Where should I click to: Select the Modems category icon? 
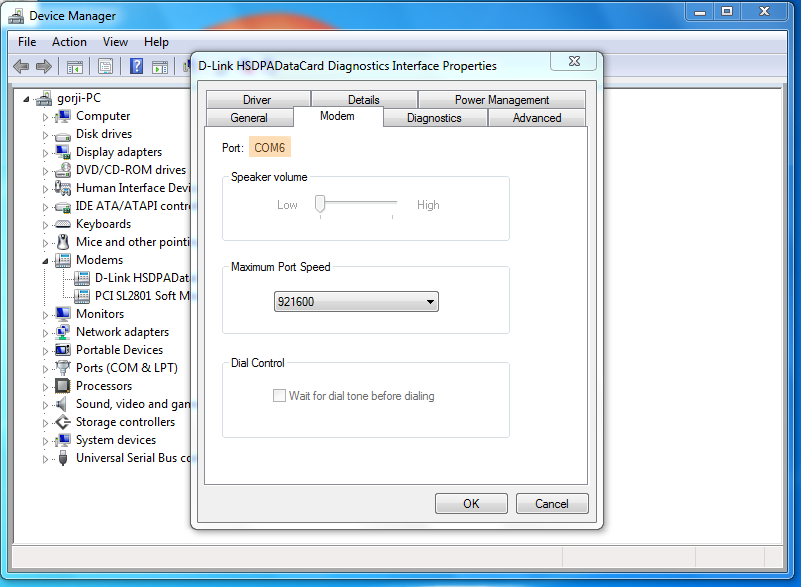(x=63, y=260)
